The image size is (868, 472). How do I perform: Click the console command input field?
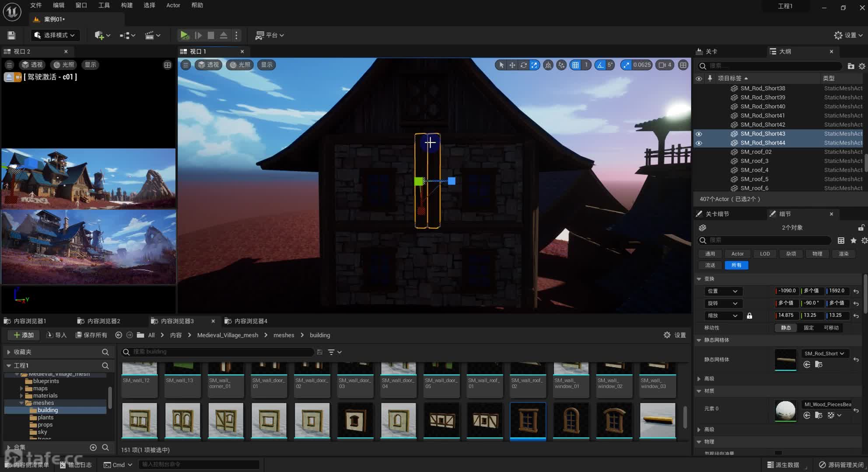tap(199, 465)
